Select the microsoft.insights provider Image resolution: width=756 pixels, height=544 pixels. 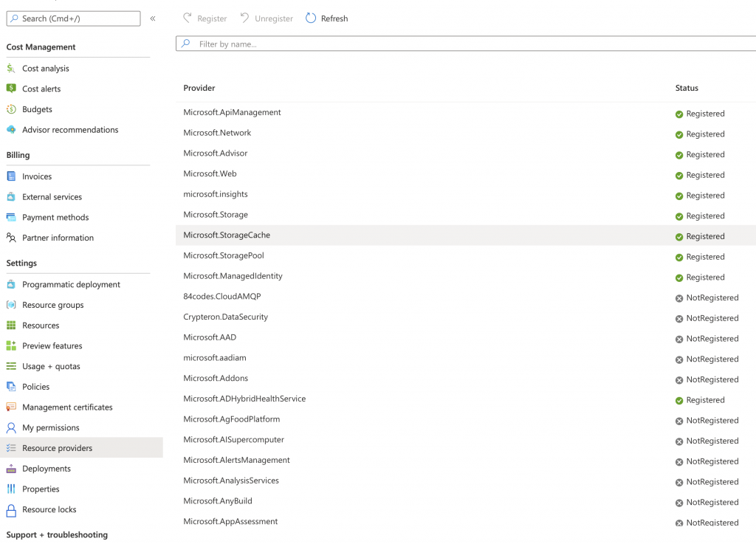point(216,194)
